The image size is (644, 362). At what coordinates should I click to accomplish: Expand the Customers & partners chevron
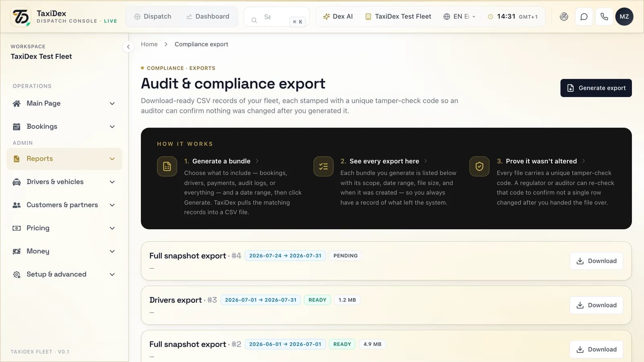click(112, 205)
